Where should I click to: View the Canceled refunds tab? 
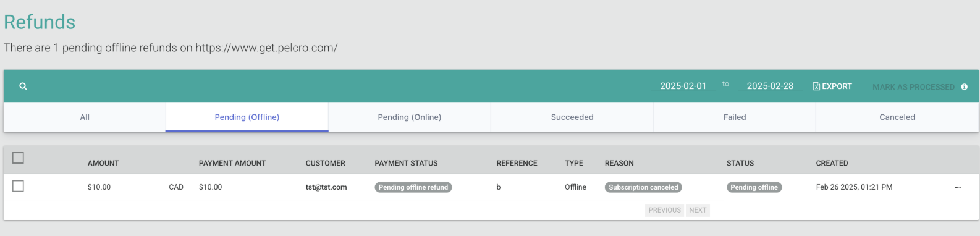pos(897,117)
